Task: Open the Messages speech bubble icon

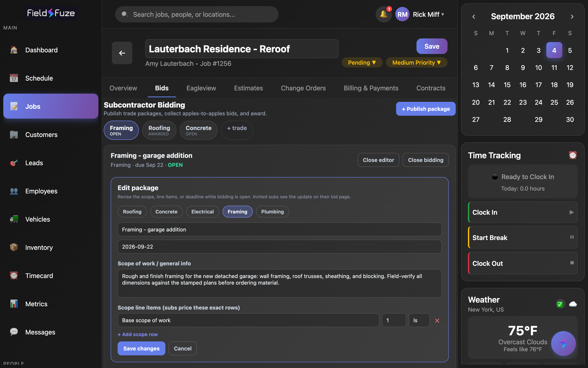Action: (14, 332)
